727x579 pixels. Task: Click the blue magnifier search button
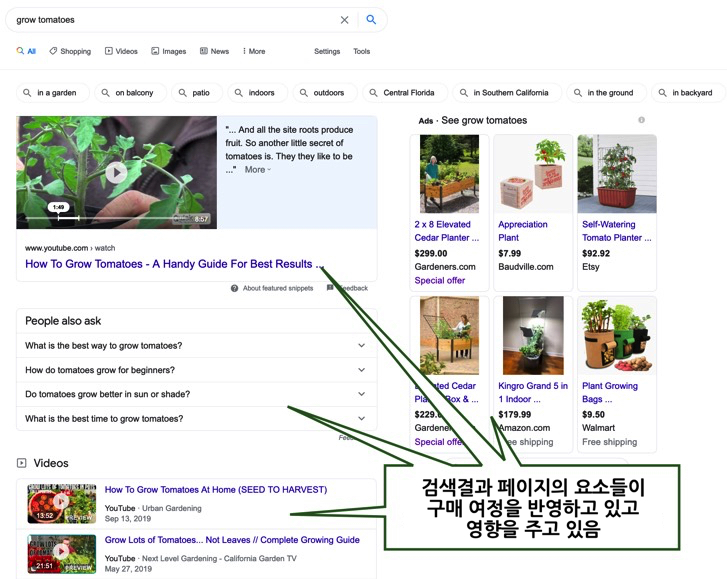coord(371,19)
